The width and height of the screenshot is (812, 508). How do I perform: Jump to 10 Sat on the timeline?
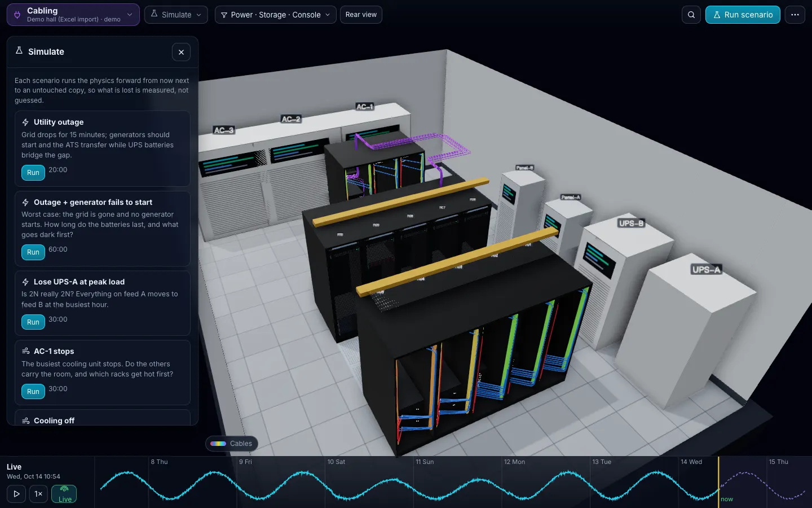(336, 462)
